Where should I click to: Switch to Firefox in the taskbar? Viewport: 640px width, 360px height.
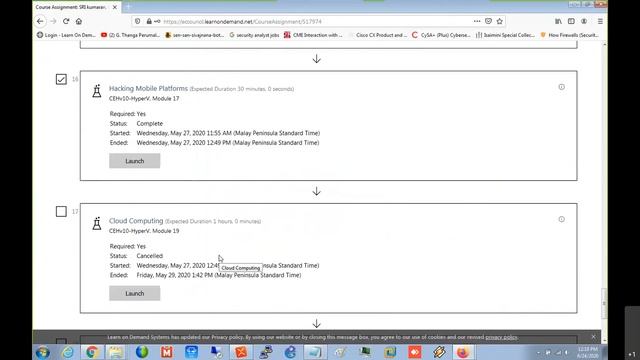[463, 352]
